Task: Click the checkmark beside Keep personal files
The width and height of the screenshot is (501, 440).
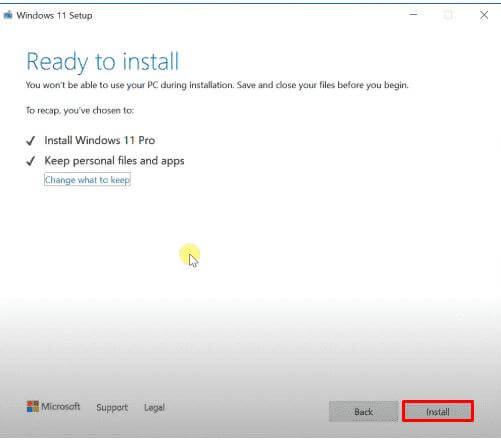Action: point(30,161)
